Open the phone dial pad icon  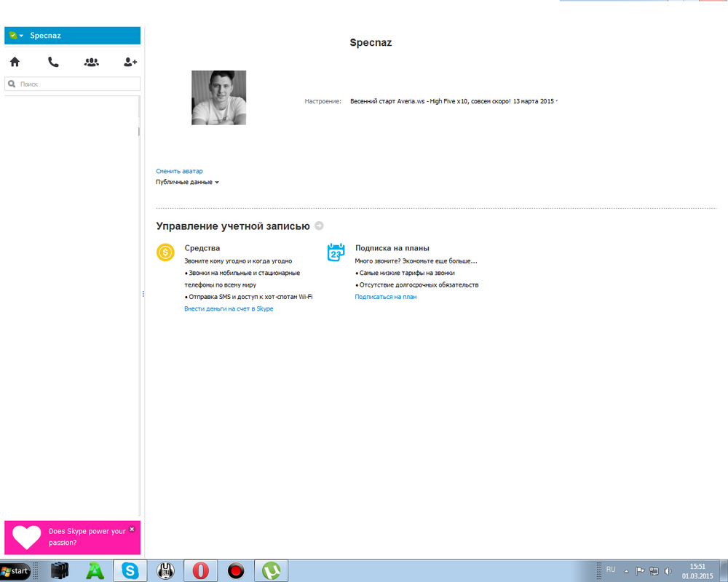coord(53,63)
